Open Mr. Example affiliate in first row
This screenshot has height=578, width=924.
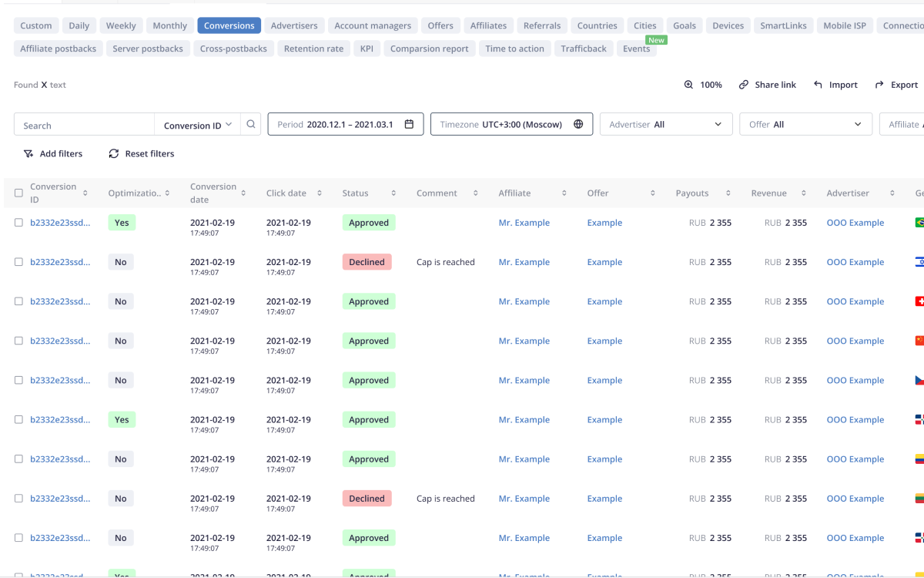[x=524, y=223]
